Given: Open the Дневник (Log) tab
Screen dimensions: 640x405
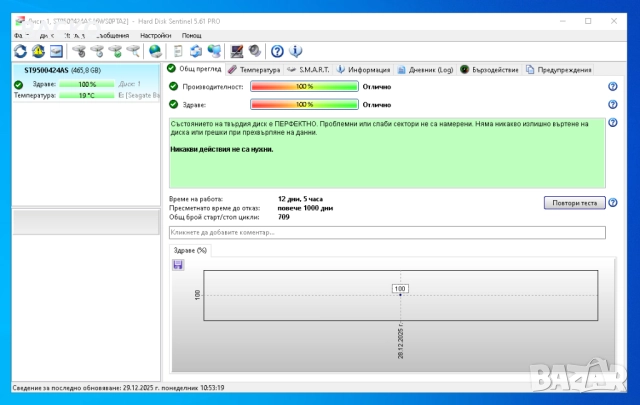Looking at the screenshot, I should tap(426, 69).
